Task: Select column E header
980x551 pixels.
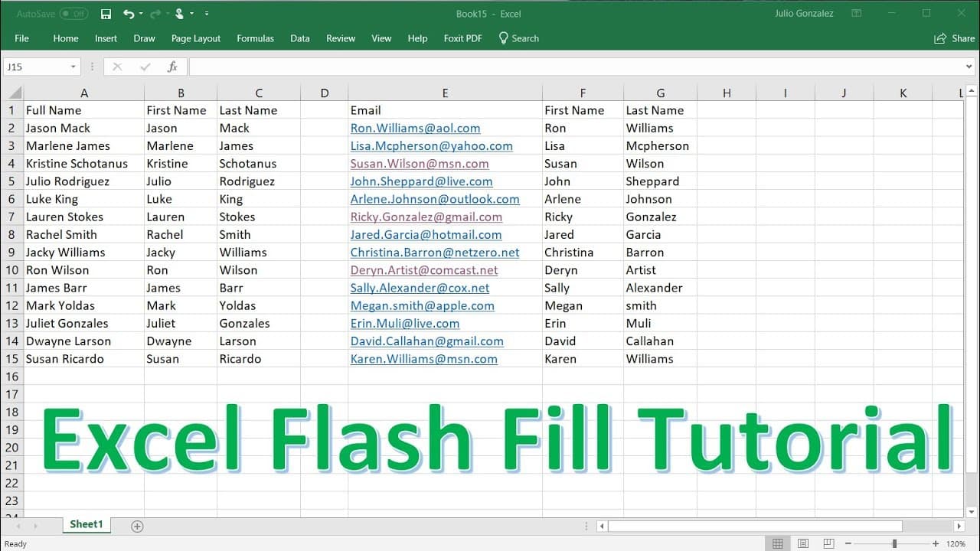Action: pyautogui.click(x=445, y=93)
